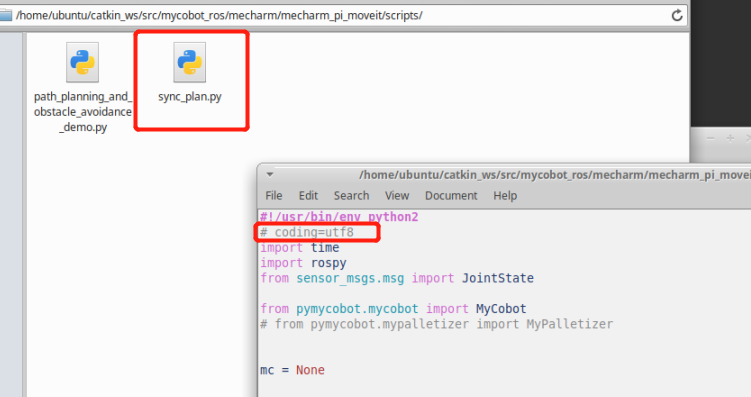Click the sync_plan.py filename label

190,97
